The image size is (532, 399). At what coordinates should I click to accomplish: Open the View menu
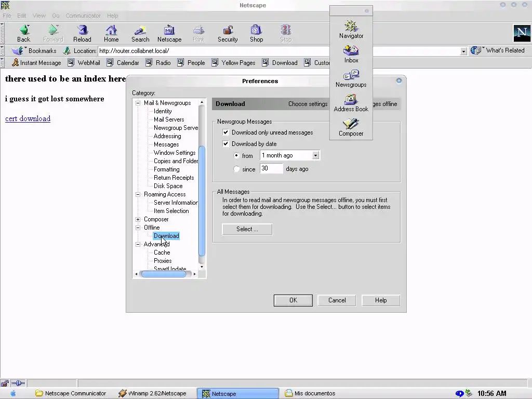point(39,16)
